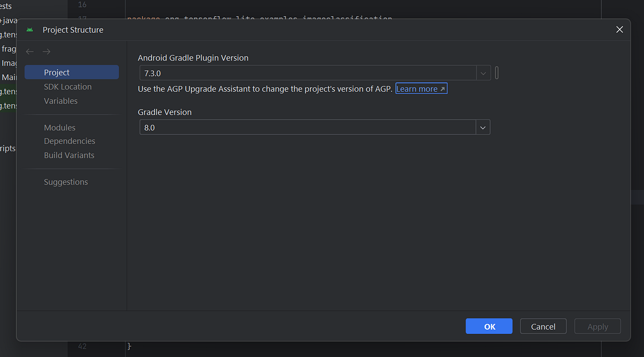The image size is (644, 357).
Task: Click the back navigation arrow
Action: pyautogui.click(x=30, y=52)
